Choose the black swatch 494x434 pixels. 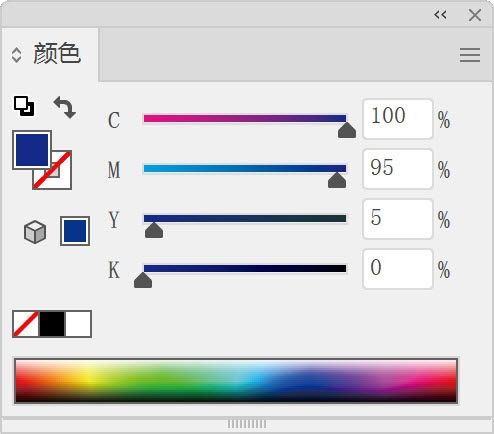(x=52, y=324)
